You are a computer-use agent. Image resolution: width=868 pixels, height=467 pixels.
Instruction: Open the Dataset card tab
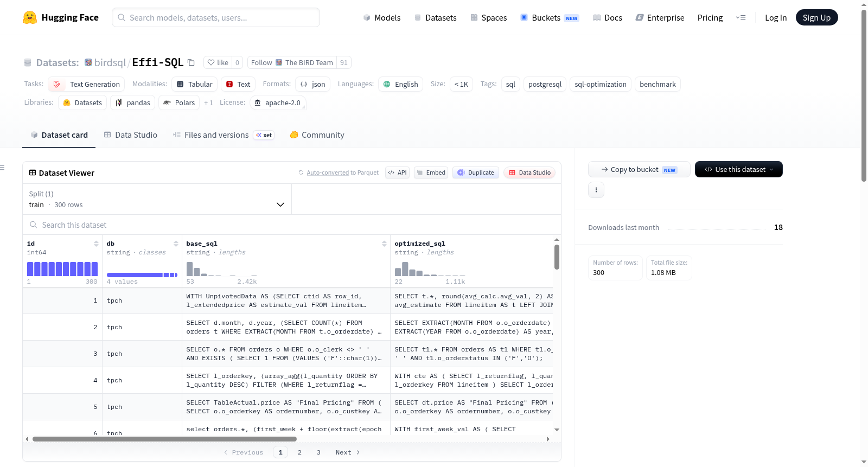59,135
